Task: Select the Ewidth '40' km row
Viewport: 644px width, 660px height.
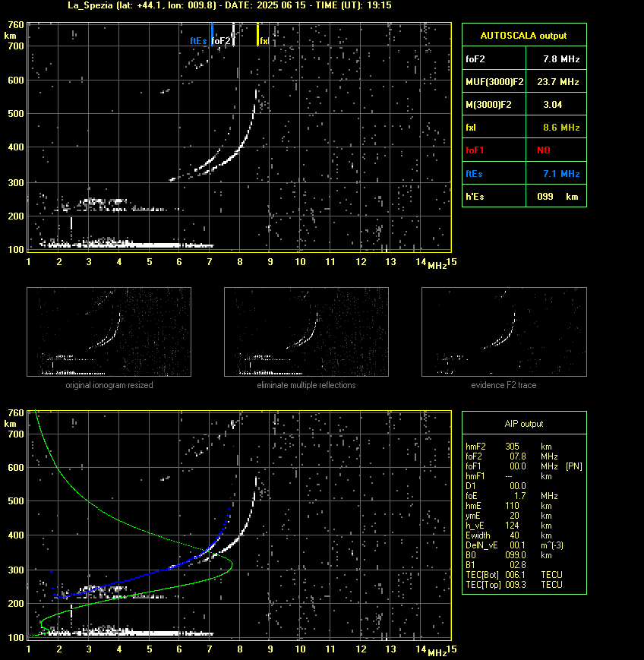Action: coord(509,535)
